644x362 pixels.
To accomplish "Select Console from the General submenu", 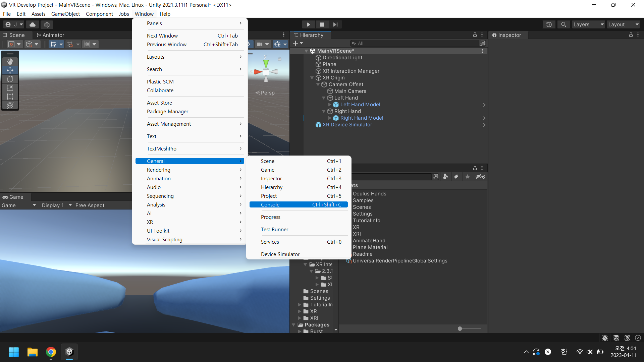I will pos(299,205).
